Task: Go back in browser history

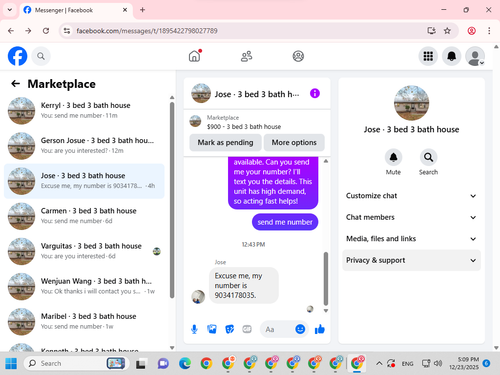Action: point(11,31)
